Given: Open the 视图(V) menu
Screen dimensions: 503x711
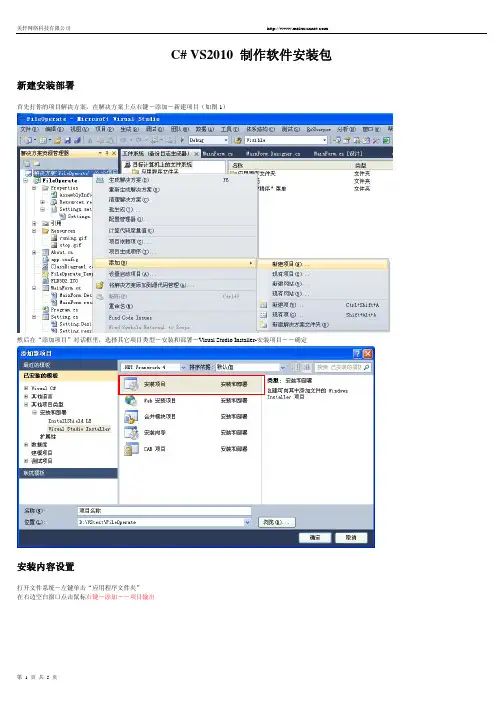Looking at the screenshot, I should coord(79,129).
